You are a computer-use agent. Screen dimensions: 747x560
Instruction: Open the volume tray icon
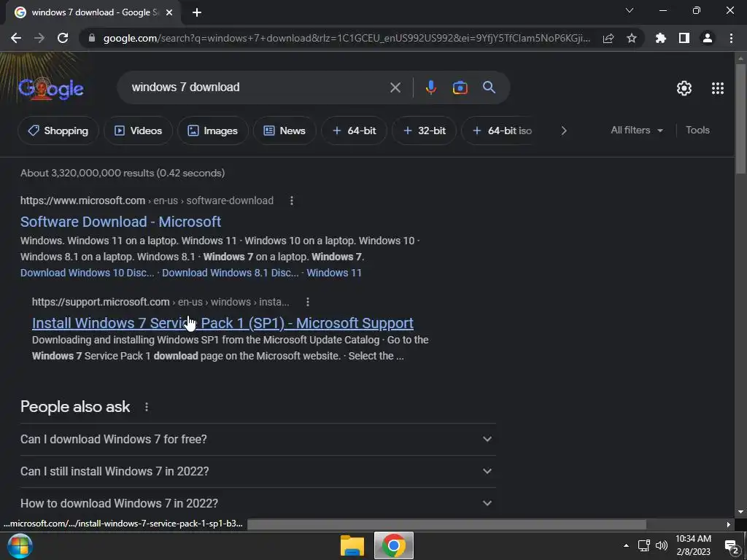click(x=661, y=545)
